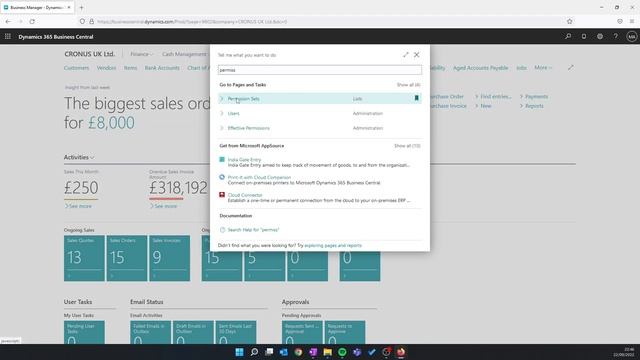The image size is (640, 360).
Task: Go back in the browser
Action: point(8,21)
